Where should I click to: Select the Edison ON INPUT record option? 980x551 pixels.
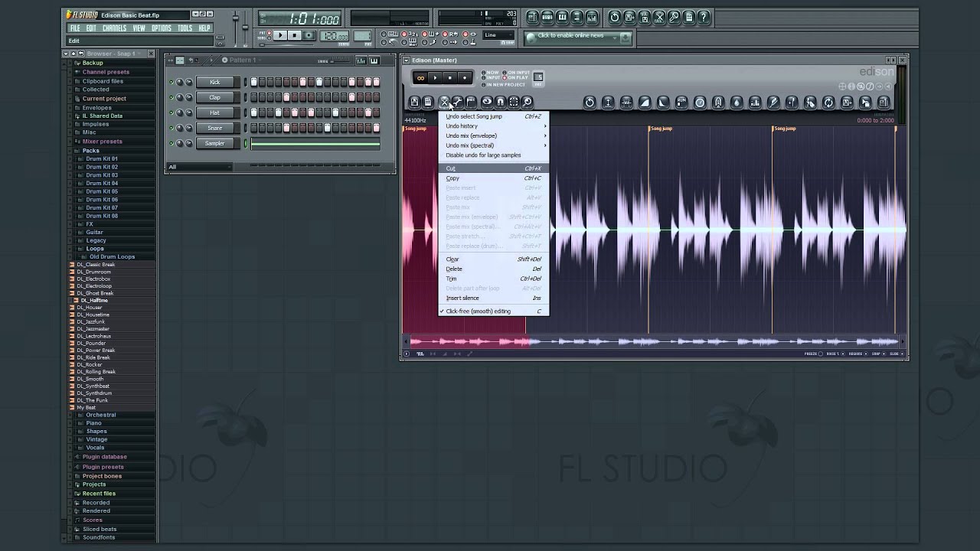(x=516, y=73)
